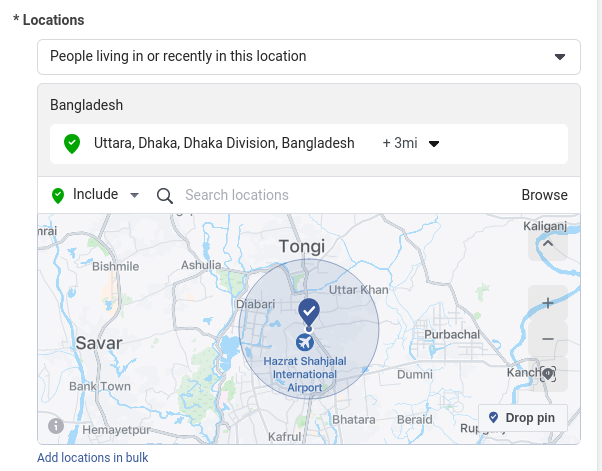
Task: Click the map info icon
Action: pos(56,426)
